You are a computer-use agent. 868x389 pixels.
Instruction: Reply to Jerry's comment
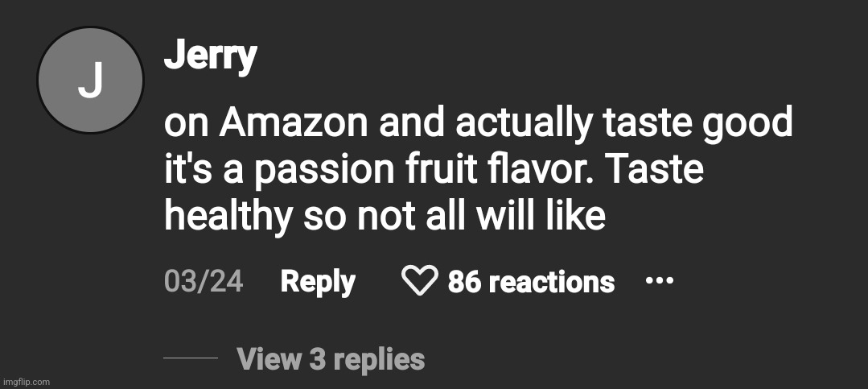(x=318, y=282)
